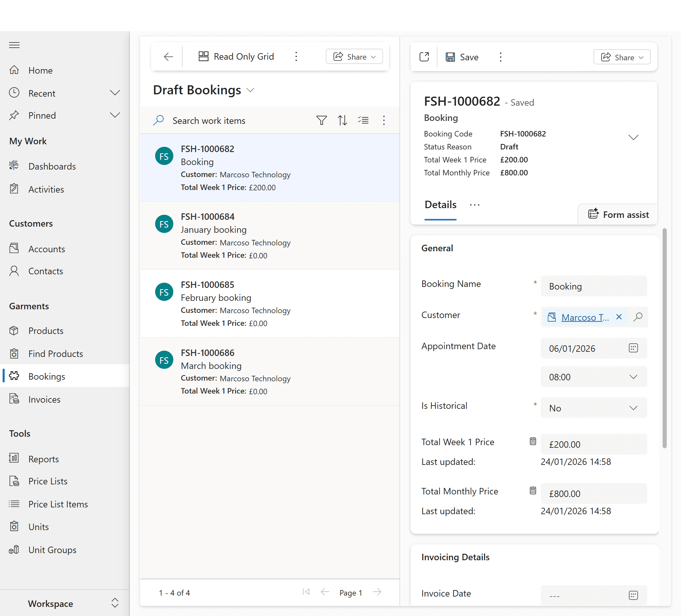
Task: Switch to the Details tab
Action: tap(440, 205)
